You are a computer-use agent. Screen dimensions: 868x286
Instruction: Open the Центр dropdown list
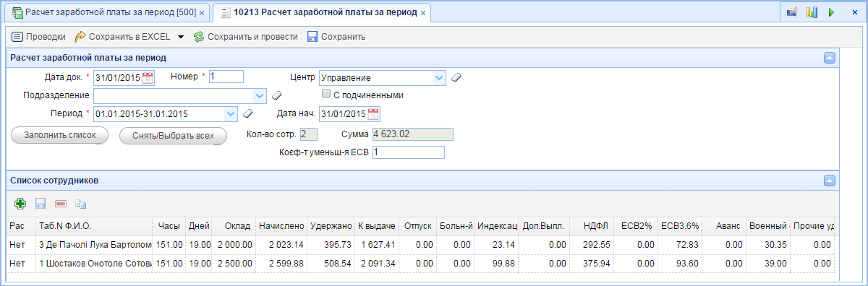click(x=439, y=77)
